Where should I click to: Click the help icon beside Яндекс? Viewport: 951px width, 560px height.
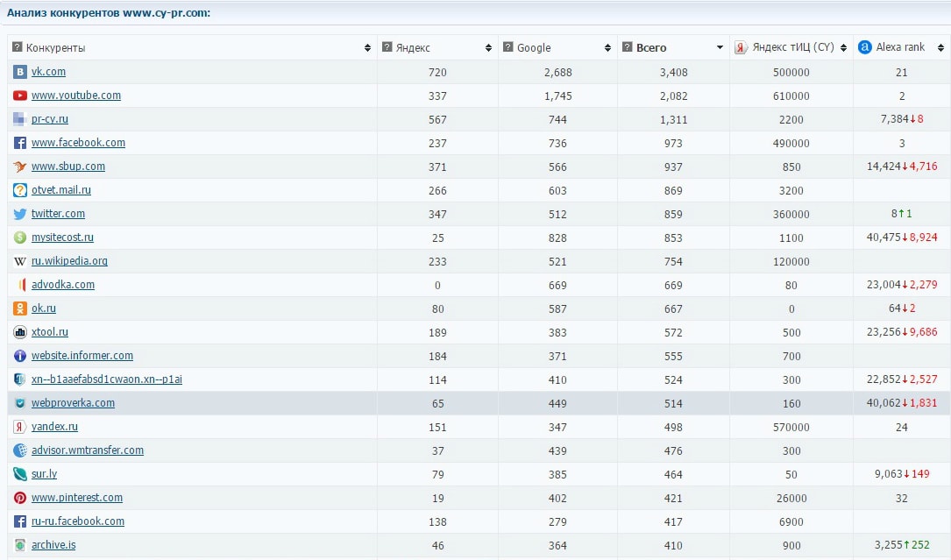point(387,46)
